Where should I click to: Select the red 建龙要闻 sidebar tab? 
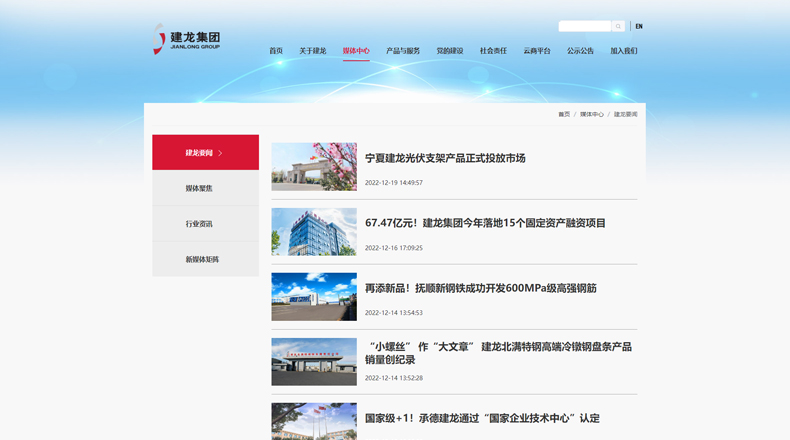click(x=206, y=152)
